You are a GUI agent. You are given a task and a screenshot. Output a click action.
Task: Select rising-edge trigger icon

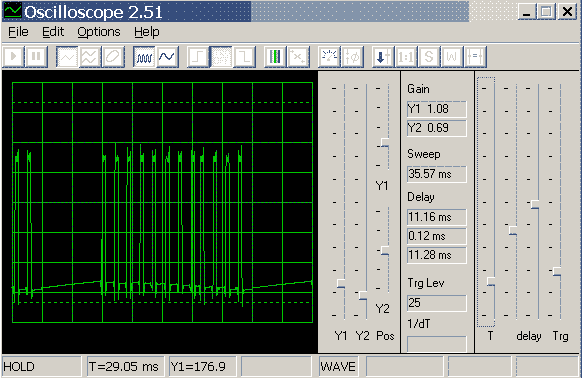pyautogui.click(x=198, y=57)
